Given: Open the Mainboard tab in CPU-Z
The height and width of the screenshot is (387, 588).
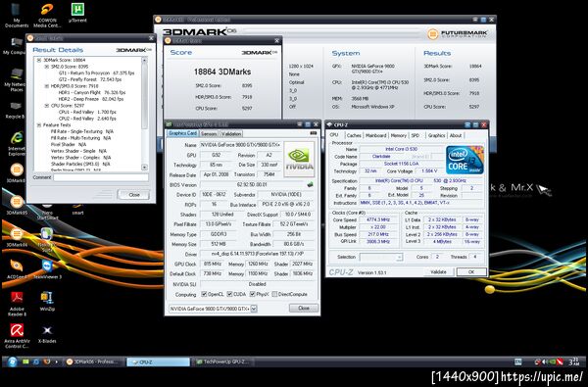Looking at the screenshot, I should coord(375,136).
